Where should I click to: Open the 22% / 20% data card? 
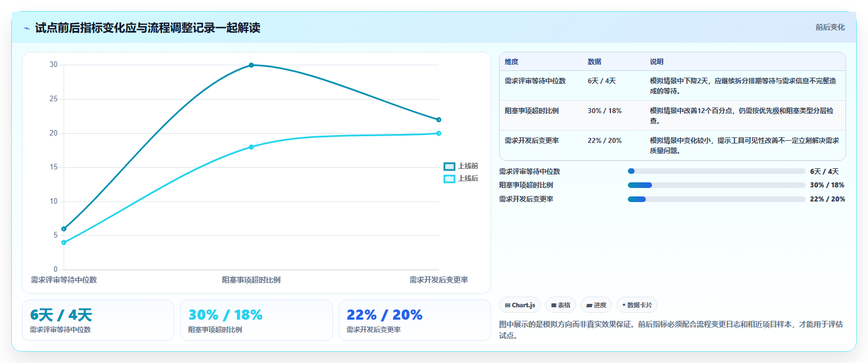pyautogui.click(x=415, y=320)
